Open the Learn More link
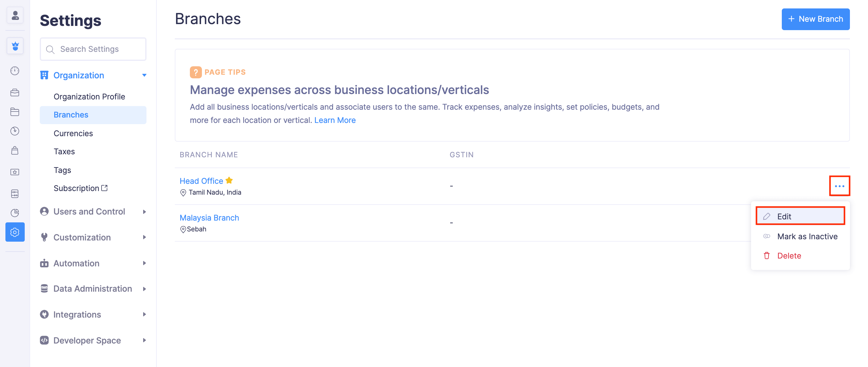Image resolution: width=868 pixels, height=367 pixels. (x=335, y=120)
